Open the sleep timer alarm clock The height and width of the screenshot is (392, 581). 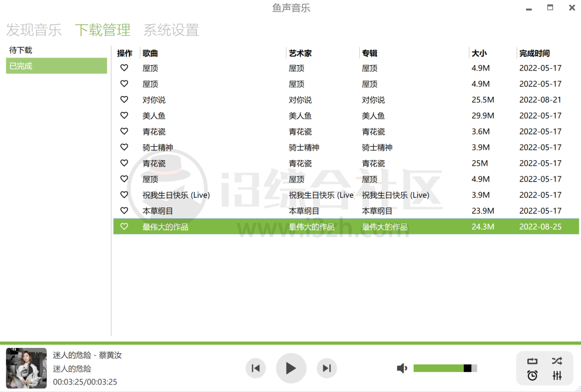point(532,376)
